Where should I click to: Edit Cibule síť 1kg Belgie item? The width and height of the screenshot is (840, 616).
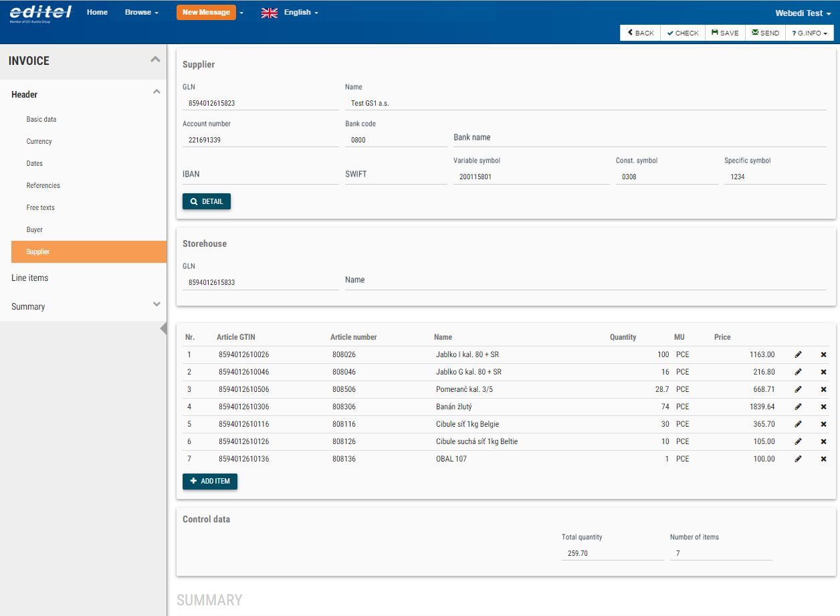pos(798,424)
